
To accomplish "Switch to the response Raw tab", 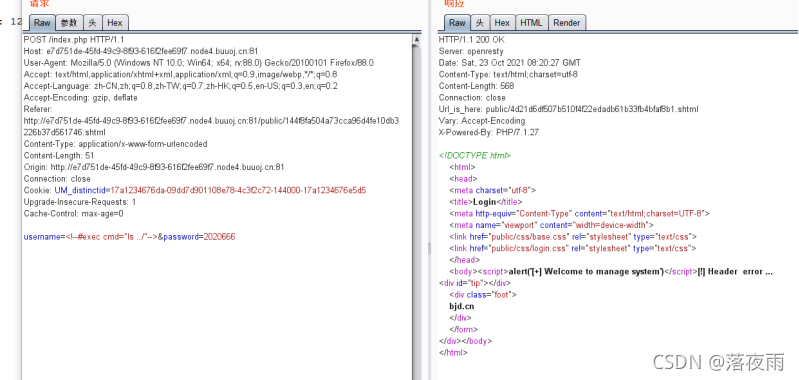I will click(457, 23).
